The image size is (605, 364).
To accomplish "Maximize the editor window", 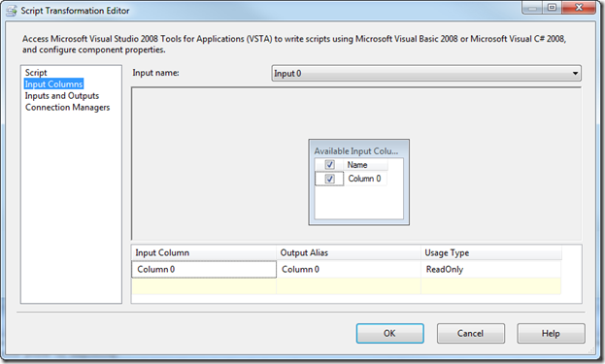I will point(553,8).
